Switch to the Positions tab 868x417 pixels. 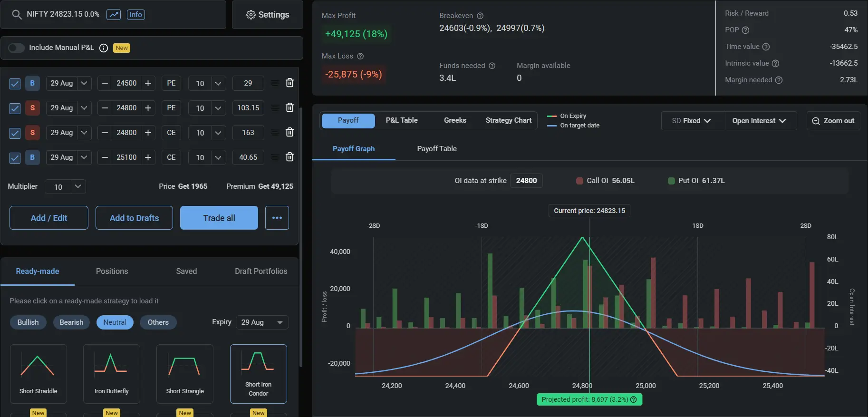[112, 271]
